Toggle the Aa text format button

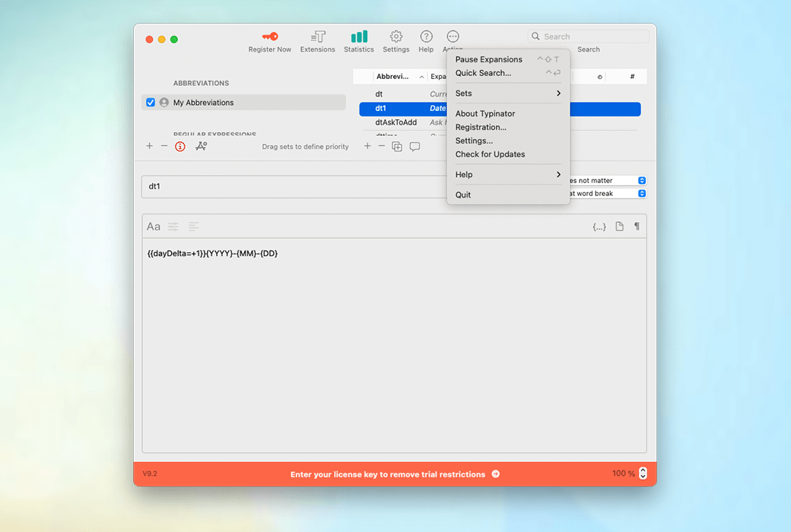[x=154, y=226]
